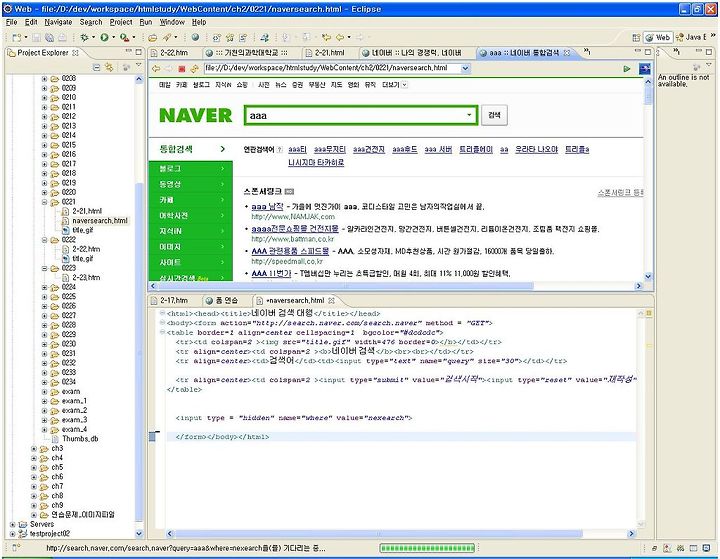Screen dimensions: 720x559
Task: Switch to the 2-22.htm editor tab
Action: point(174,53)
